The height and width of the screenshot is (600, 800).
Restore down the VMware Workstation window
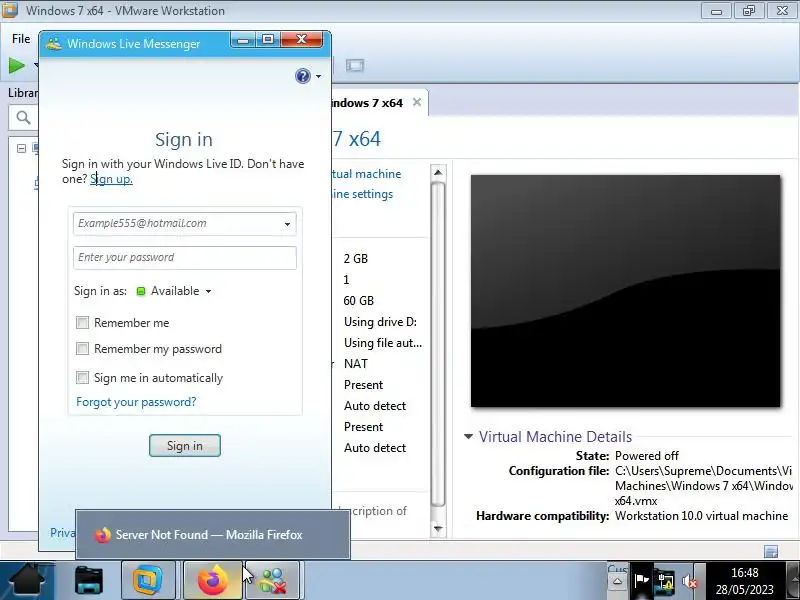tap(749, 11)
